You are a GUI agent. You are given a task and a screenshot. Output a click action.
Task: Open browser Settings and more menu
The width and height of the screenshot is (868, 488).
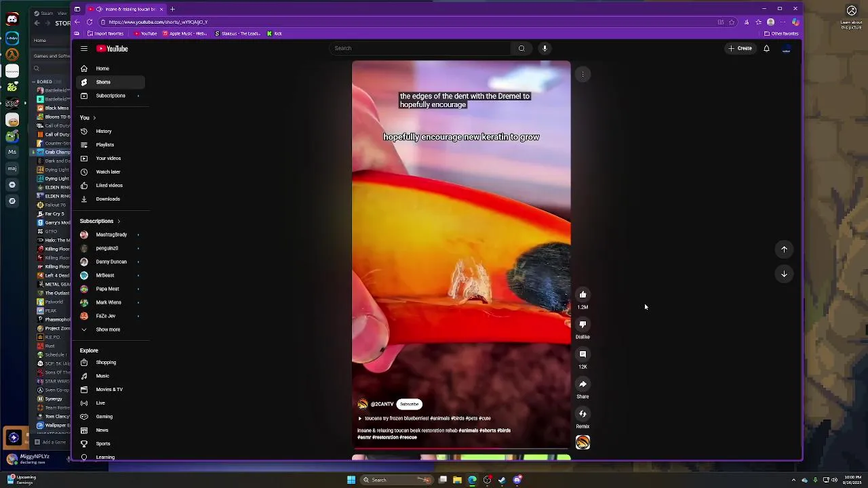pyautogui.click(x=783, y=22)
